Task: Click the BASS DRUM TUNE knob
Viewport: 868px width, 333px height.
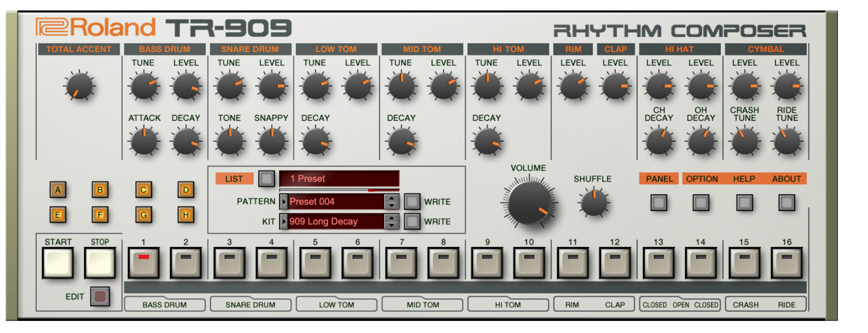Action: click(x=144, y=87)
